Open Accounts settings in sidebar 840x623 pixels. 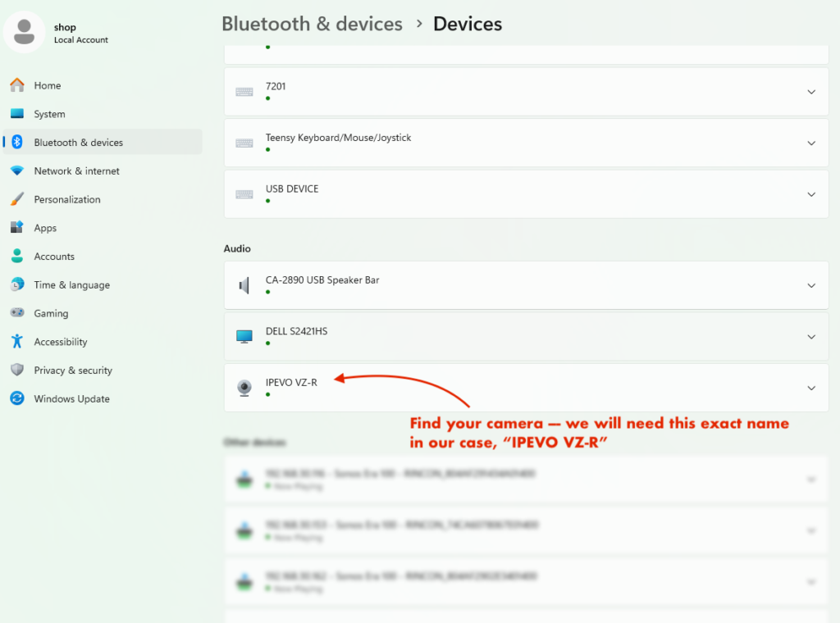pyautogui.click(x=54, y=257)
